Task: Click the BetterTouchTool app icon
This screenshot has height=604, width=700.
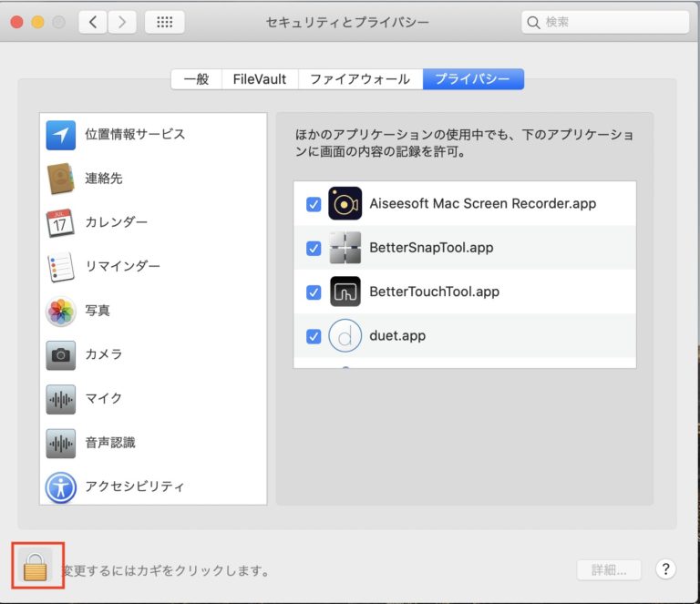Action: [345, 292]
